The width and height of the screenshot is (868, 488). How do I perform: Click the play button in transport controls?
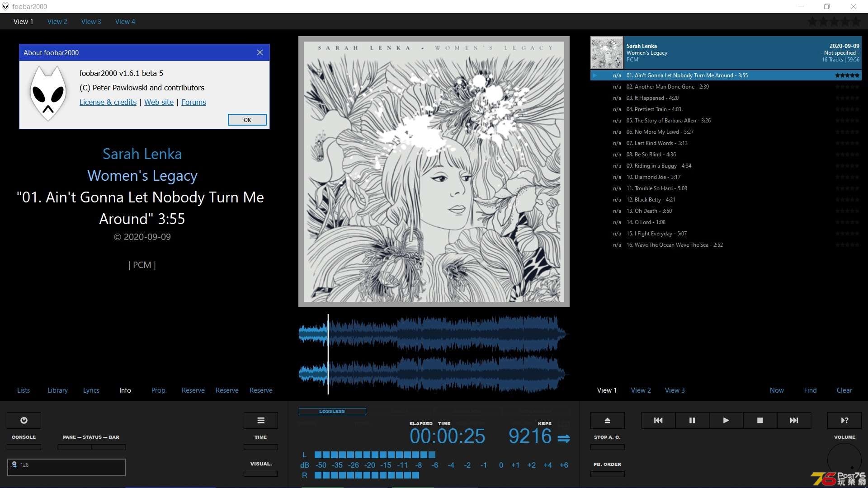pyautogui.click(x=726, y=420)
